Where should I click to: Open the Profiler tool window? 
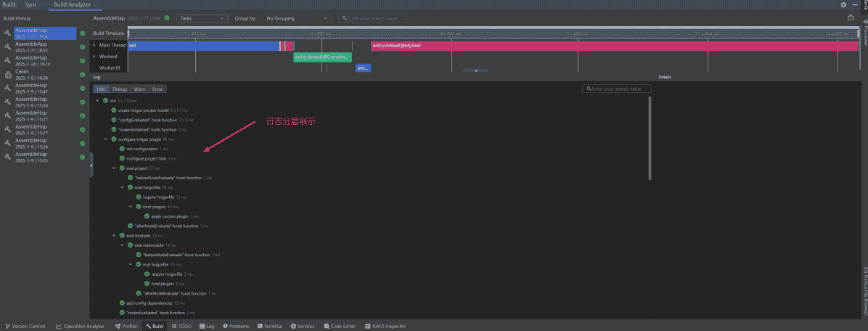[126, 327]
